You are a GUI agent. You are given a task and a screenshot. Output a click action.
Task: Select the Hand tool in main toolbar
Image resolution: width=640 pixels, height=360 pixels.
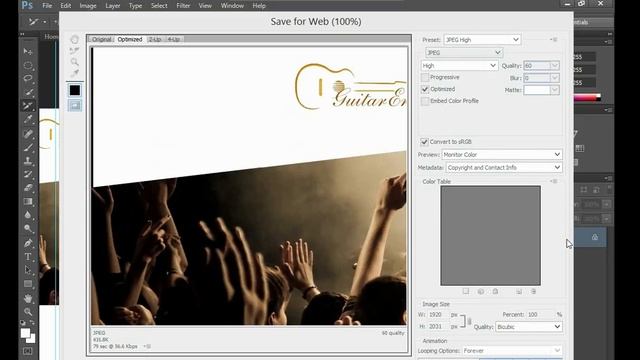(28, 298)
